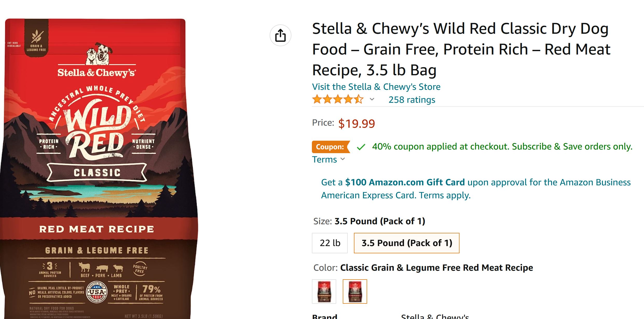Image resolution: width=644 pixels, height=319 pixels.
Task: Click the USA badge on the bag
Action: (x=97, y=292)
